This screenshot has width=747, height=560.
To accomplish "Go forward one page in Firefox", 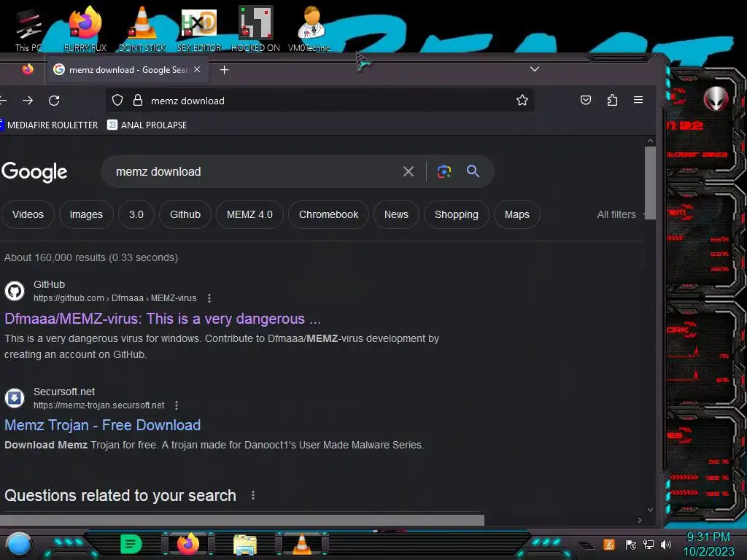I will (28, 101).
